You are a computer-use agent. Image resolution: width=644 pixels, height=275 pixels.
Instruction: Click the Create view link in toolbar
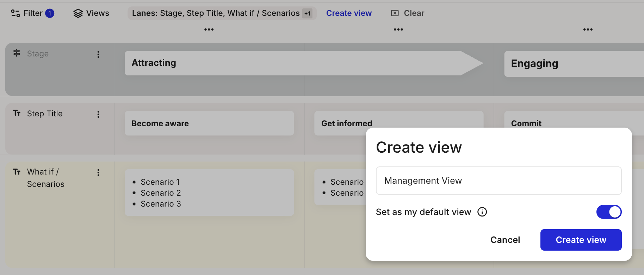click(x=349, y=13)
